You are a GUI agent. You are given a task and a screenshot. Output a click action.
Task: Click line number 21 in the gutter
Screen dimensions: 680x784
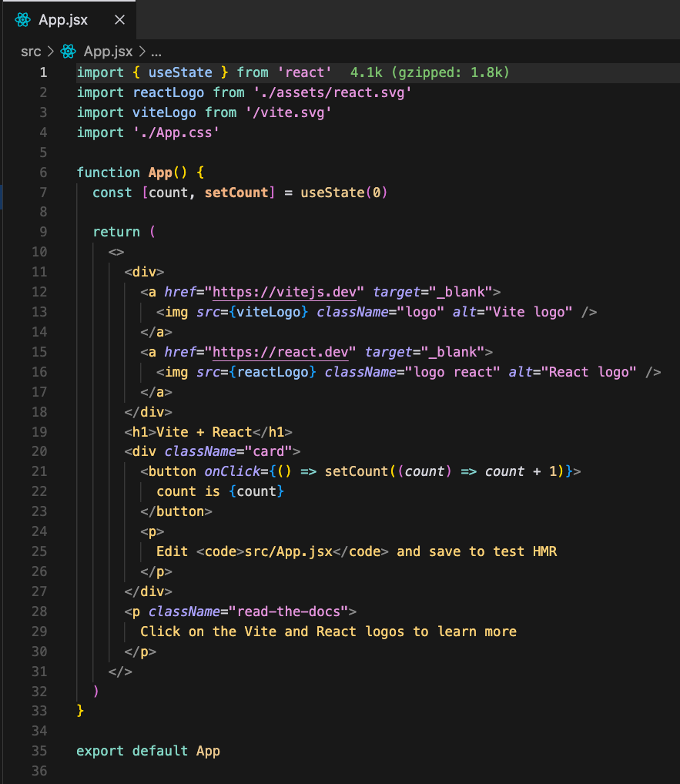pyautogui.click(x=39, y=471)
